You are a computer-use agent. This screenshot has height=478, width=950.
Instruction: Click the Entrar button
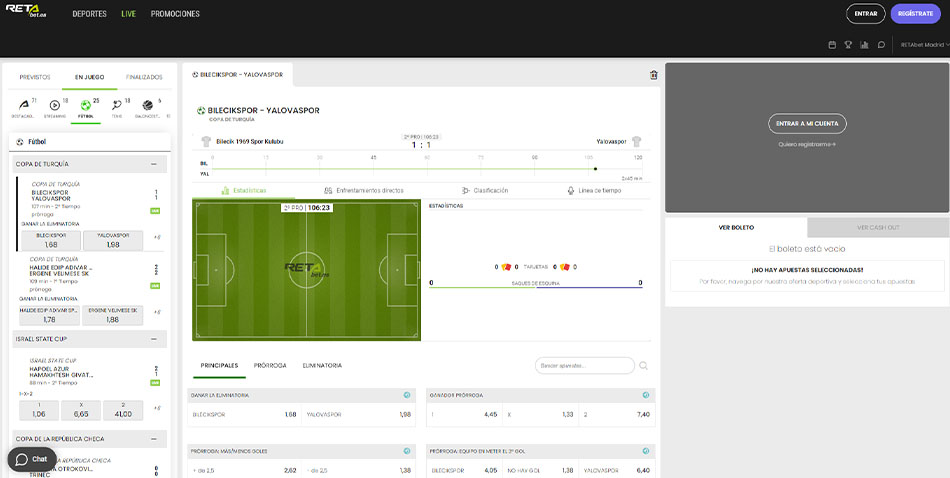click(866, 14)
